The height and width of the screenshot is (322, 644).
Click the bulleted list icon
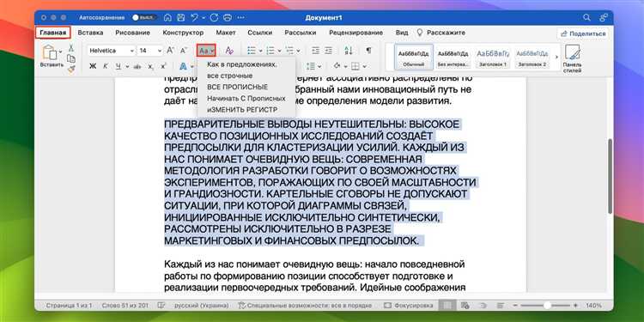tap(252, 51)
